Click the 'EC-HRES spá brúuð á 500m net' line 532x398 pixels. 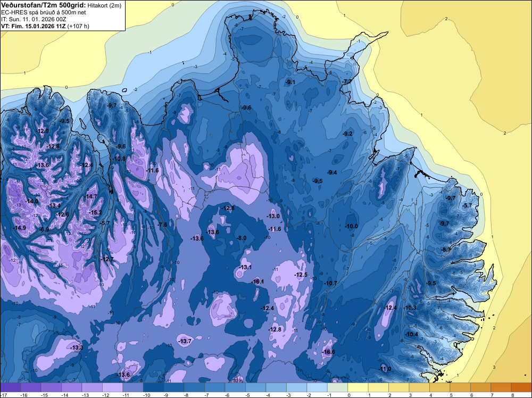pyautogui.click(x=44, y=12)
